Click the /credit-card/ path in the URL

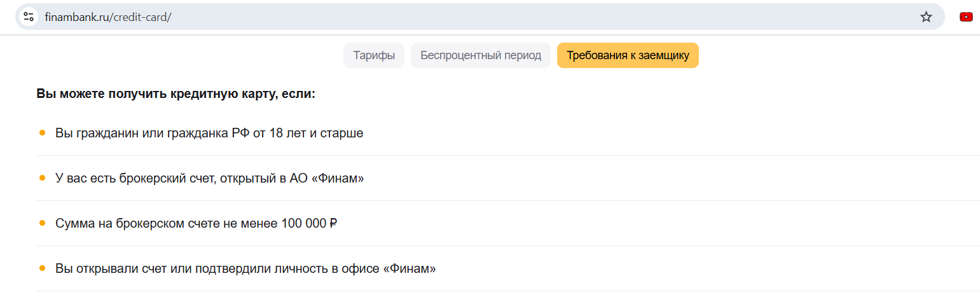141,17
